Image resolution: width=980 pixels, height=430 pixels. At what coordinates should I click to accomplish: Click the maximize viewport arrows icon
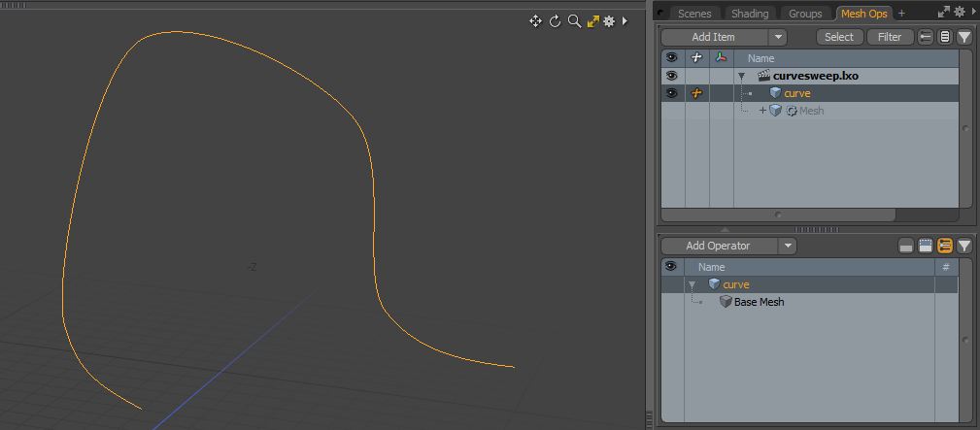592,20
